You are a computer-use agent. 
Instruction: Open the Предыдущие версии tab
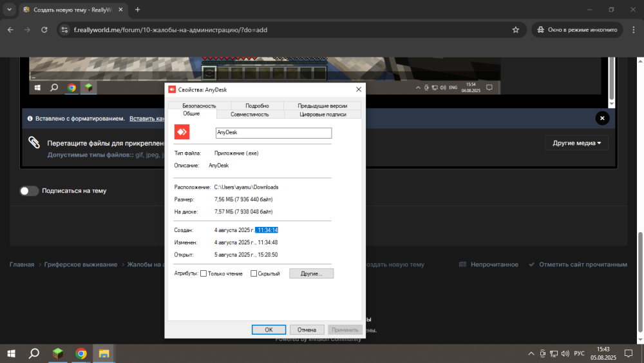[323, 106]
